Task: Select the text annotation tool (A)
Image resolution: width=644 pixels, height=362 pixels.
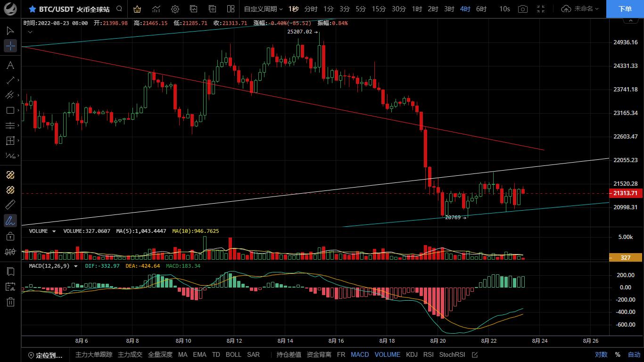Action: tap(10, 65)
